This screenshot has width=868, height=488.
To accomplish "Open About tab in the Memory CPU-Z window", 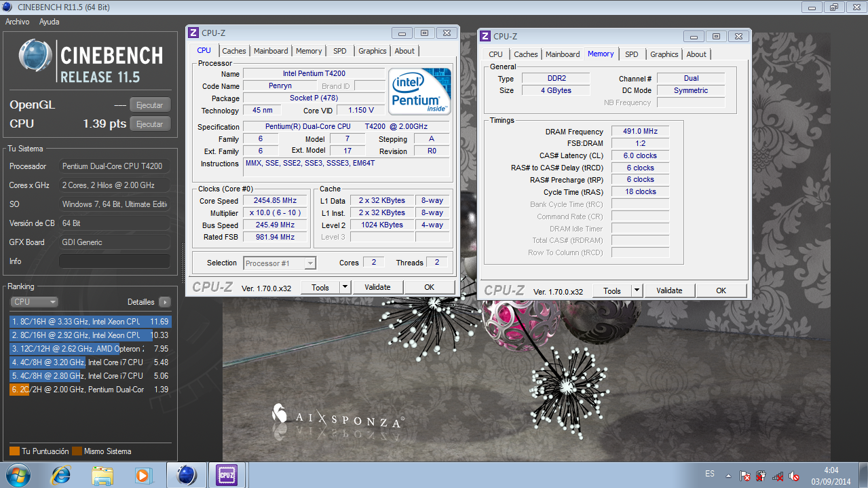I will (696, 54).
